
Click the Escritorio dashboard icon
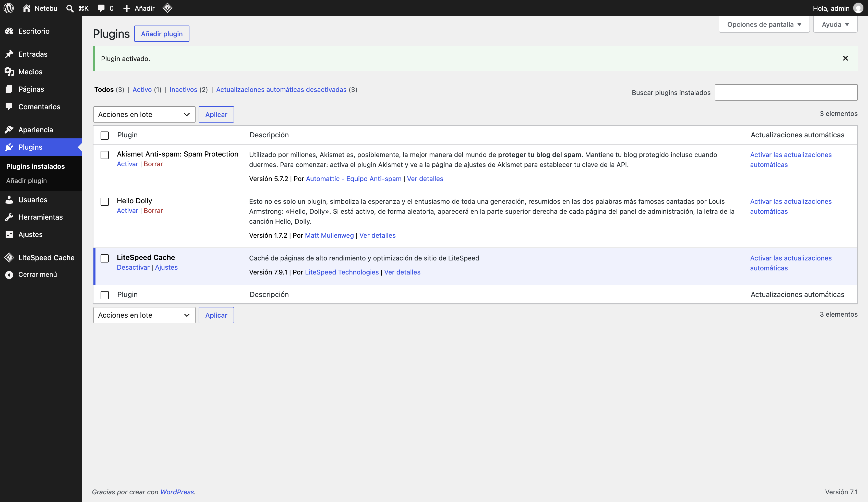tap(9, 31)
